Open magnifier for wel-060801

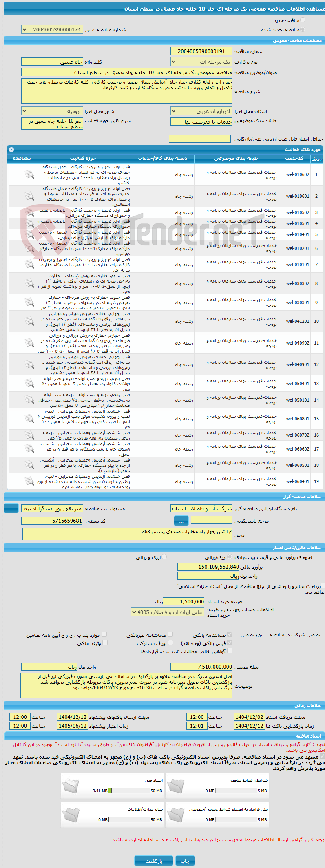coord(29,419)
